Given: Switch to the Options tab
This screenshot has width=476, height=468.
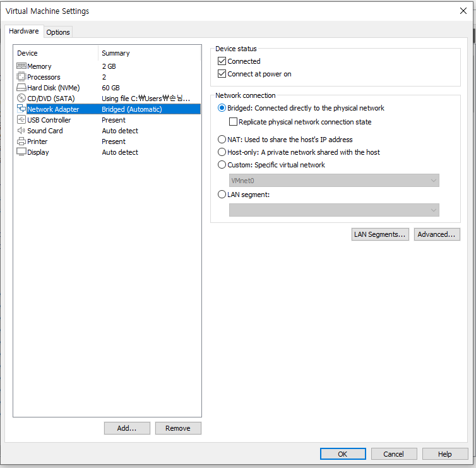Looking at the screenshot, I should tap(58, 32).
